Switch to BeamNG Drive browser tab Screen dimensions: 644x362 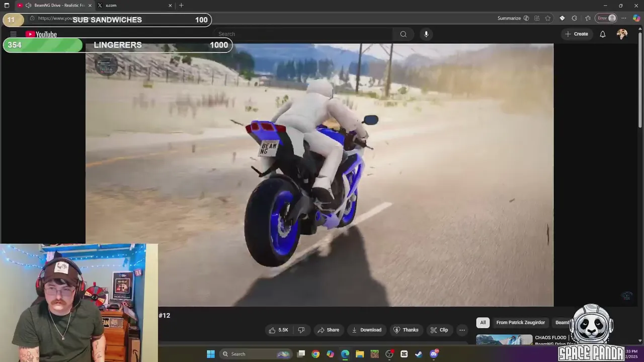coord(55,6)
